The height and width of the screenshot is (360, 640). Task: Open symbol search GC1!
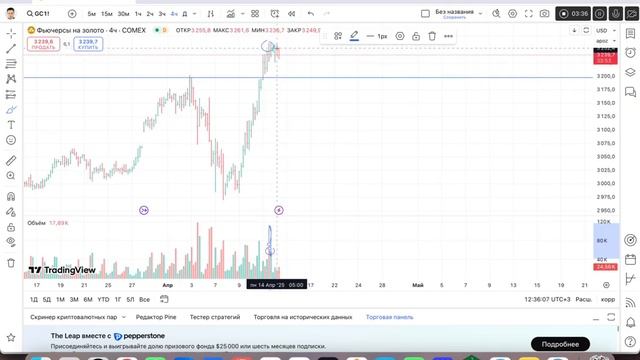38,13
